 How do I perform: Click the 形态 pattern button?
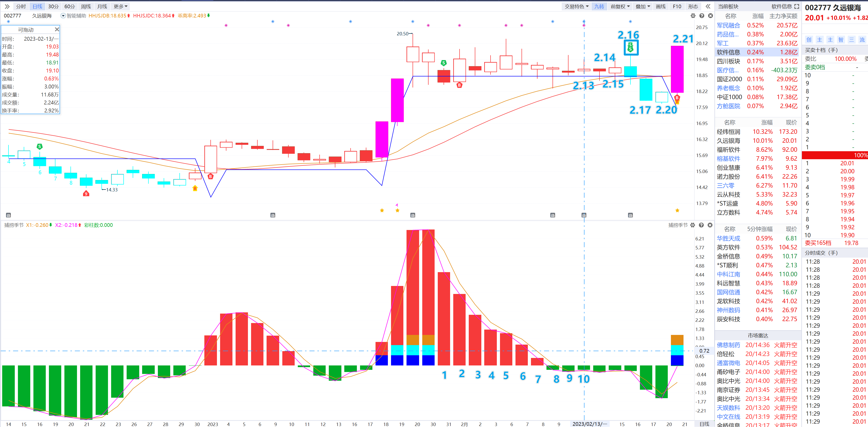[693, 6]
